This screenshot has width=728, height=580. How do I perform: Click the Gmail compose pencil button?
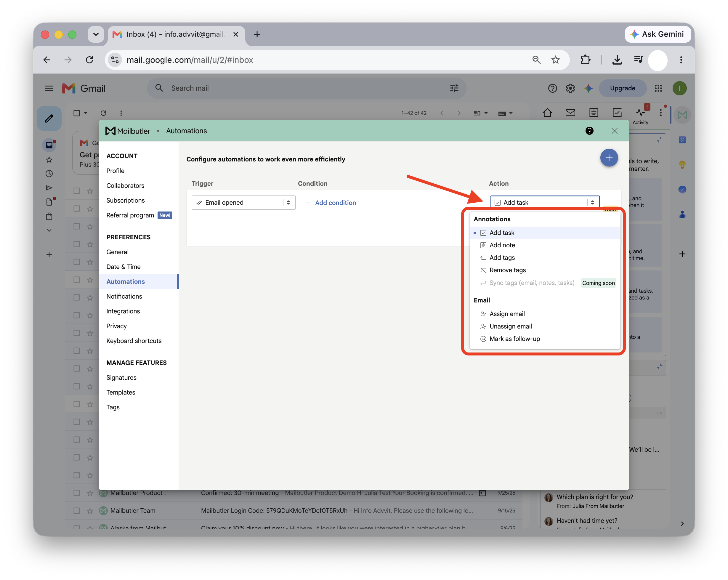point(49,118)
